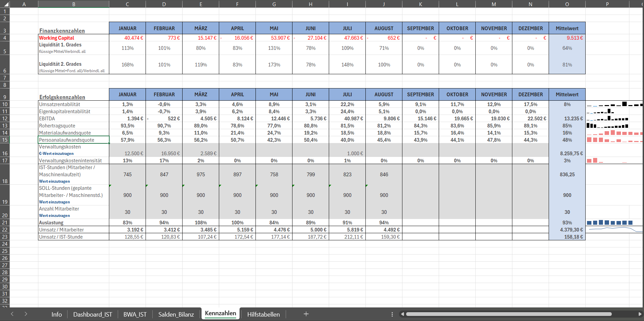Click the add new sheet plus button

306,314
